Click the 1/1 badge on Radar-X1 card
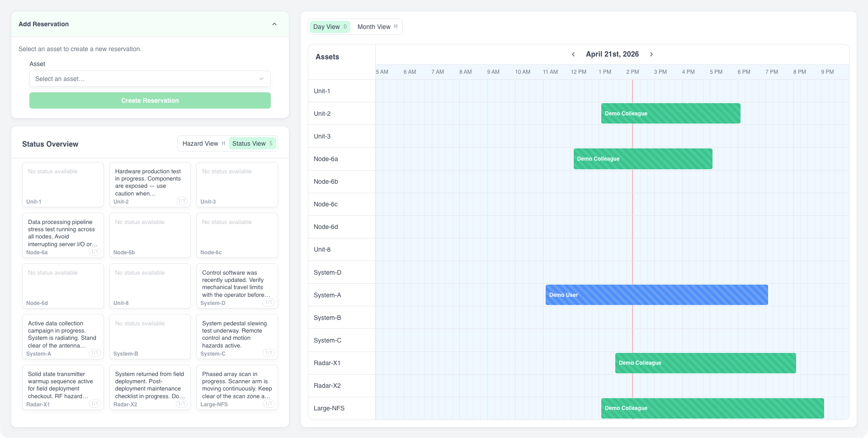The image size is (868, 438). pyautogui.click(x=94, y=404)
